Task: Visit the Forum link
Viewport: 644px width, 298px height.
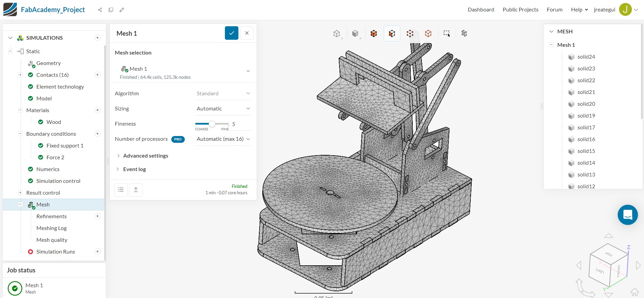Action: [555, 9]
